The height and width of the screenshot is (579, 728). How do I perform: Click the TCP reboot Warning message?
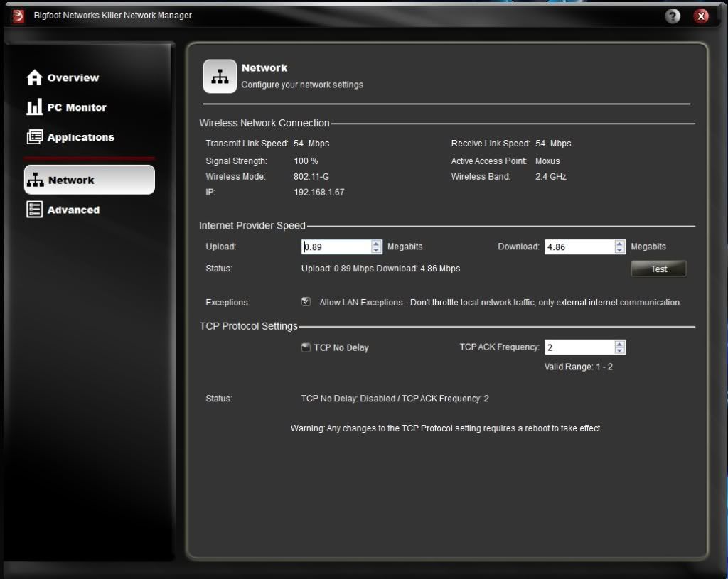[x=446, y=428]
